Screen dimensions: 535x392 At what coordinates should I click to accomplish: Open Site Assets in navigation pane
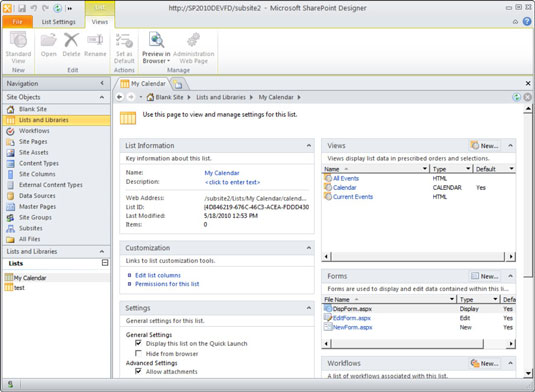(33, 153)
